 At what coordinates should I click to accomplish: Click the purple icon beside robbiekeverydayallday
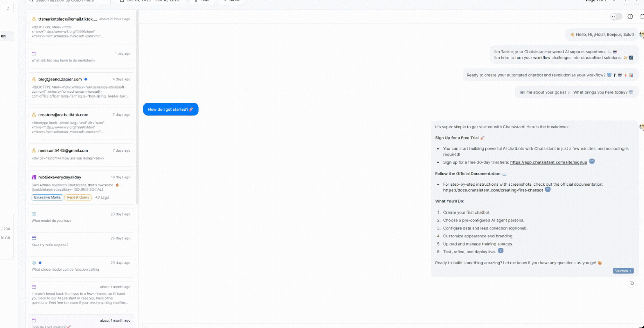click(x=34, y=177)
